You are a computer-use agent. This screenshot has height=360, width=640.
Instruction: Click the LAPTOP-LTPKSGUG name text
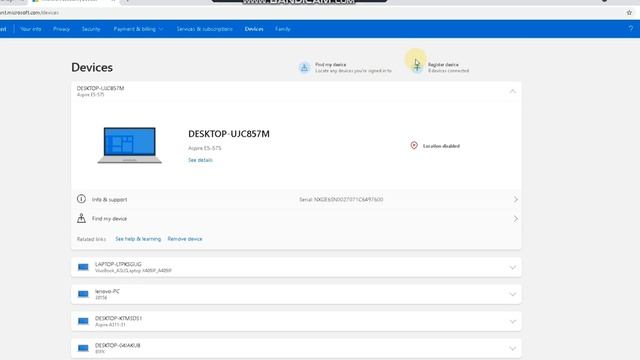click(118, 264)
